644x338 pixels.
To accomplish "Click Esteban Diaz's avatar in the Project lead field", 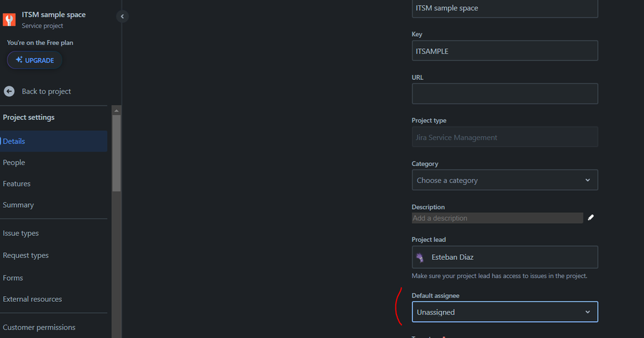I will 420,257.
